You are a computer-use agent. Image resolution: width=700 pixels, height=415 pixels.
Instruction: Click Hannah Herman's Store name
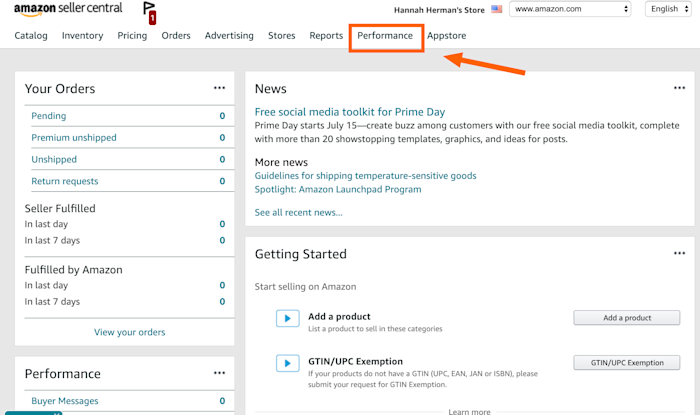pos(439,10)
